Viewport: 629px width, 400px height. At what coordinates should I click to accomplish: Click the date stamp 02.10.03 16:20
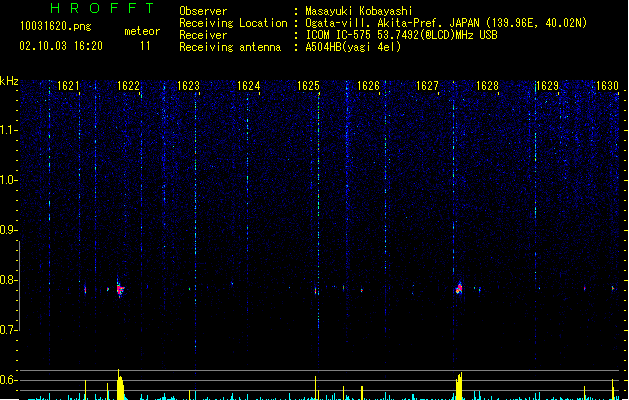(61, 46)
